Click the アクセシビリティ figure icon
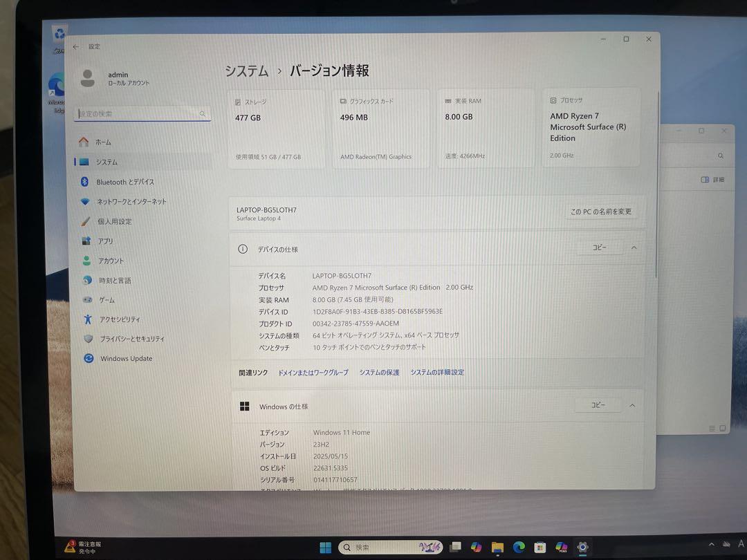This screenshot has width=747, height=560. (88, 319)
